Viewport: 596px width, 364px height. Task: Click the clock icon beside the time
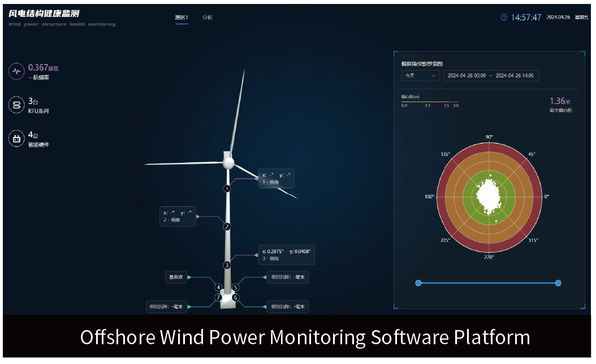coord(504,18)
